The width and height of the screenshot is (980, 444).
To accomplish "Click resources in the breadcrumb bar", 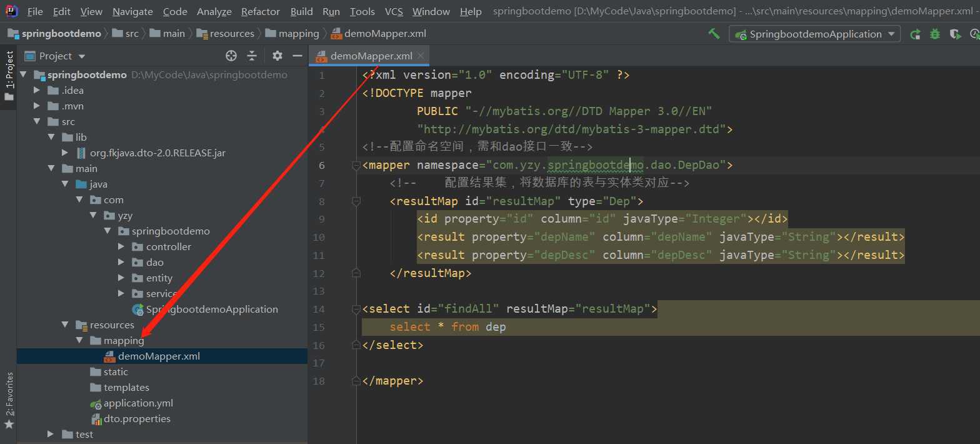I will [232, 34].
